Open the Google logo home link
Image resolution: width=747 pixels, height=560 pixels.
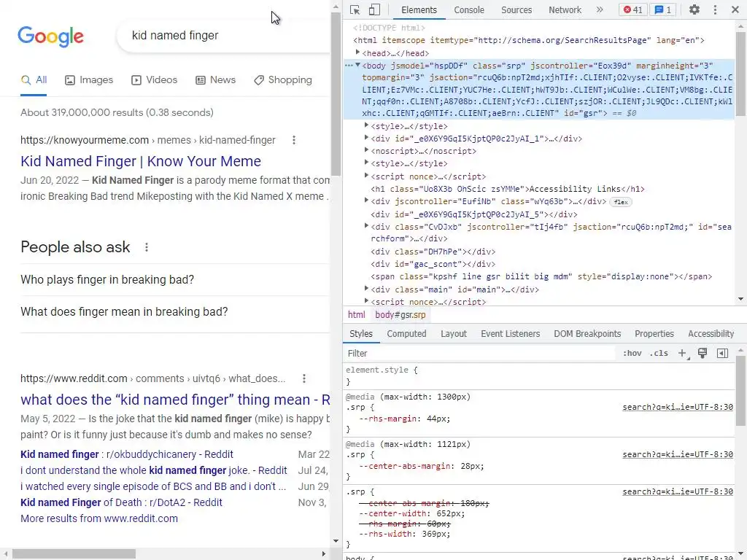click(50, 36)
